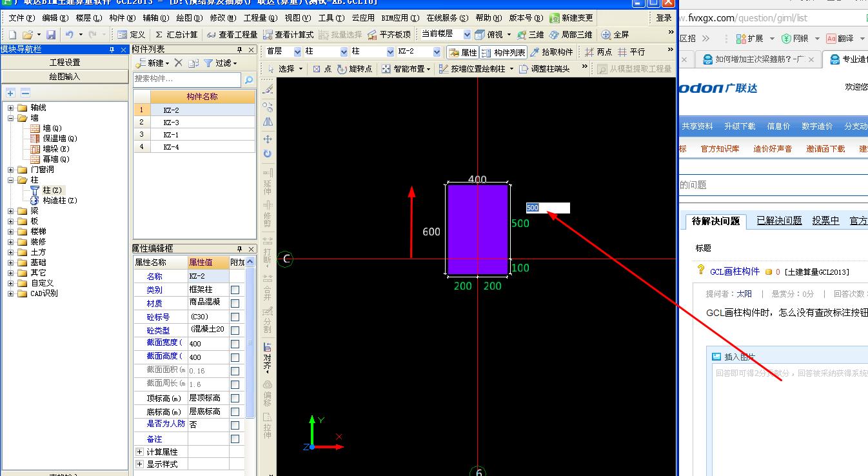Click 升级下载 link in browser
Viewport: 868px width, 476px height.
pos(740,126)
